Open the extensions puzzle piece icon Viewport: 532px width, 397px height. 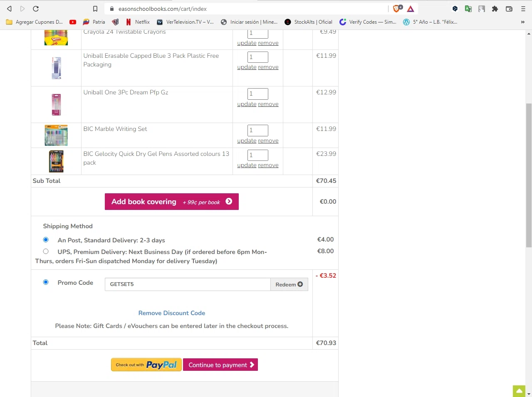495,9
